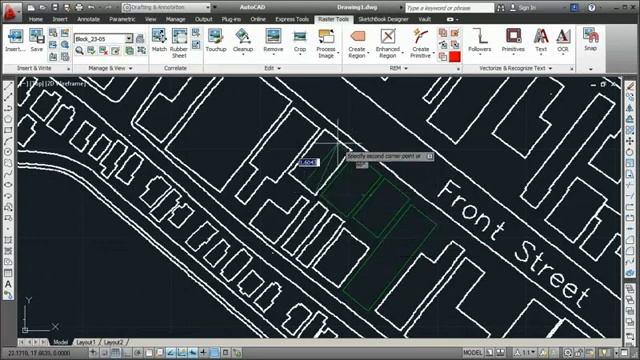Click the red color swatch in REM panel
Image resolution: width=640 pixels, height=360 pixels.
455,57
